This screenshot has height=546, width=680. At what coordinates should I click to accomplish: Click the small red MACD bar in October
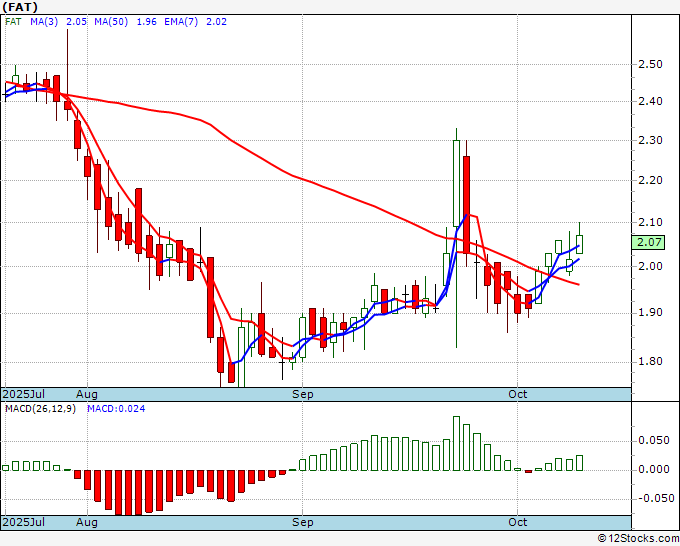pyautogui.click(x=528, y=471)
